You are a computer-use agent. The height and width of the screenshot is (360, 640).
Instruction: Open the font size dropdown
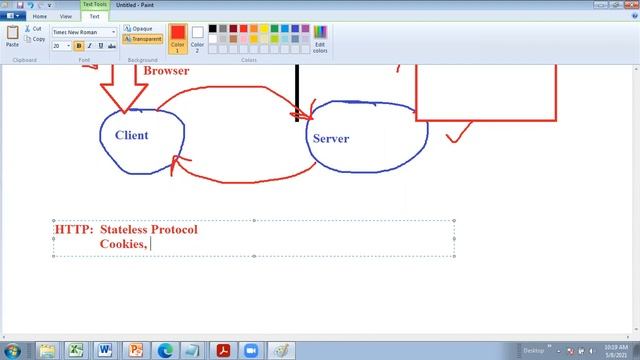(x=69, y=46)
